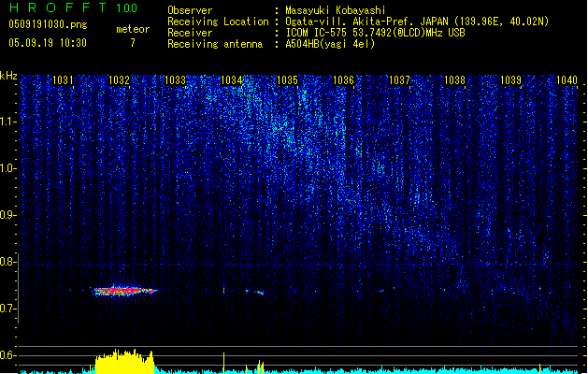Click time marker 1033
Screen dimensions: 588x374
175,79
